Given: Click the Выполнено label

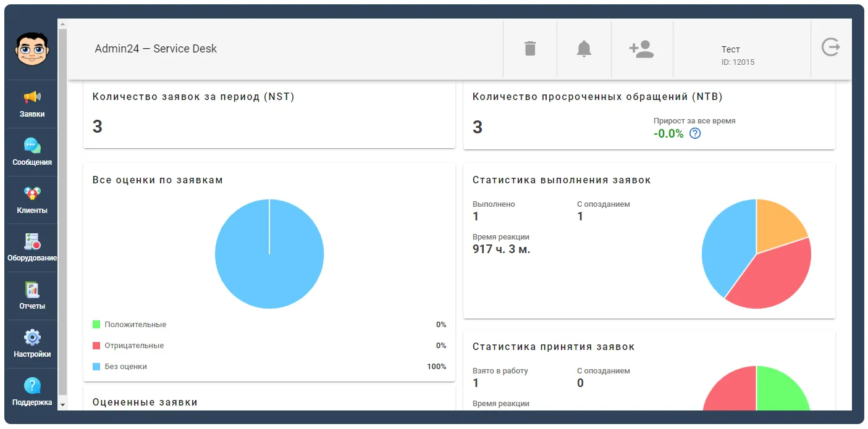Looking at the screenshot, I should 494,204.
